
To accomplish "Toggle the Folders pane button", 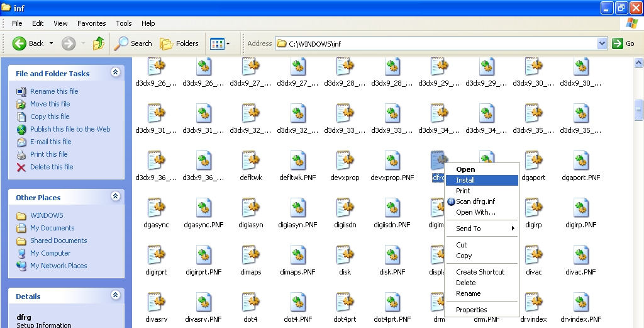I will (179, 43).
